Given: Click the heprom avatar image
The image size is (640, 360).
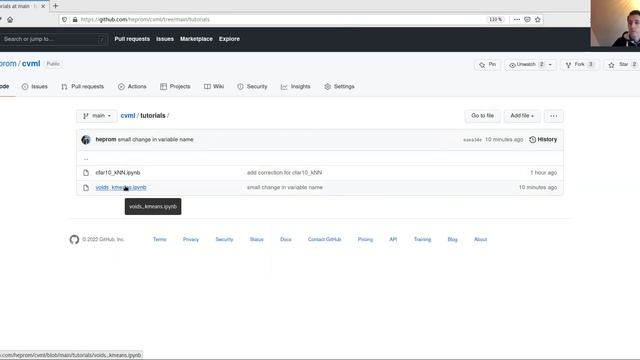Looking at the screenshot, I should pos(86,140).
